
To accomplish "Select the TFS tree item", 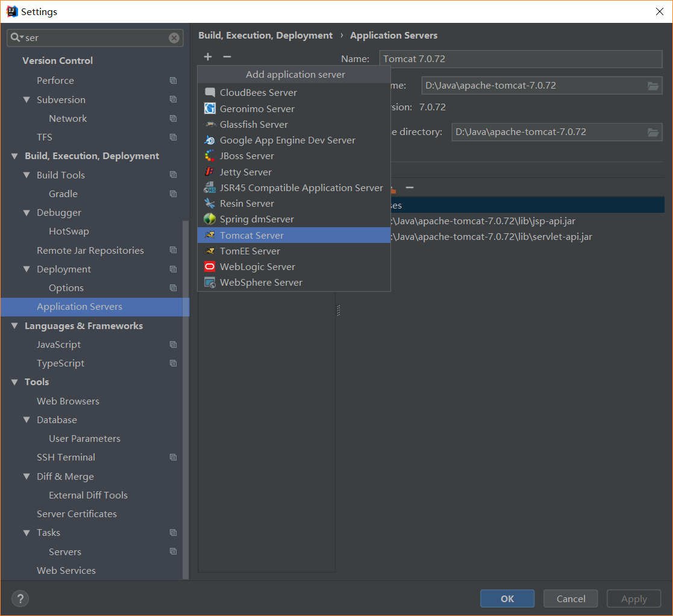I will (x=44, y=137).
